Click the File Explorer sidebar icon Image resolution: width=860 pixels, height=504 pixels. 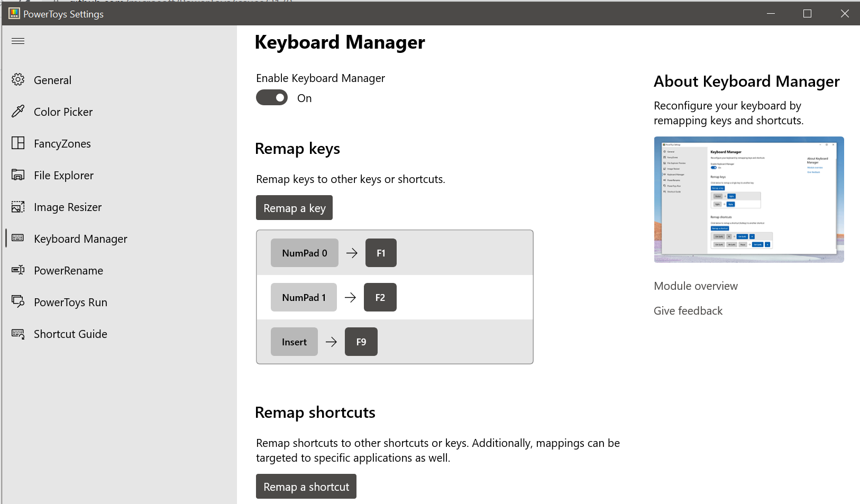(18, 175)
